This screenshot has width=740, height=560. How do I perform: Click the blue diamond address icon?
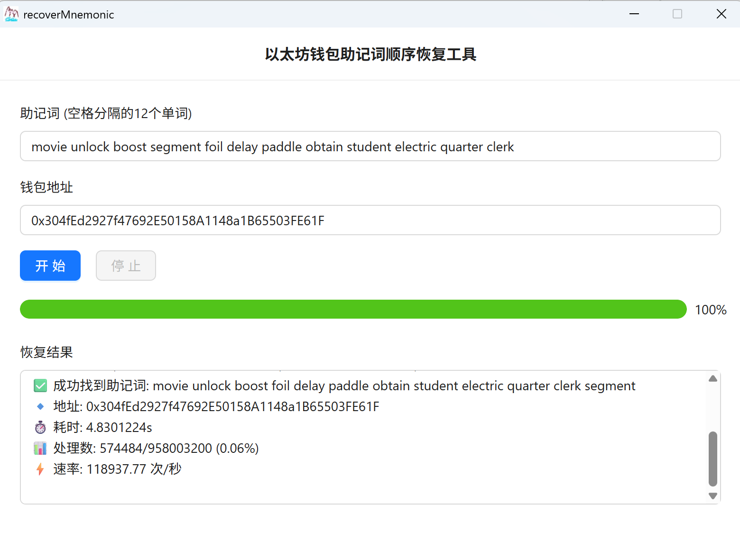[40, 406]
